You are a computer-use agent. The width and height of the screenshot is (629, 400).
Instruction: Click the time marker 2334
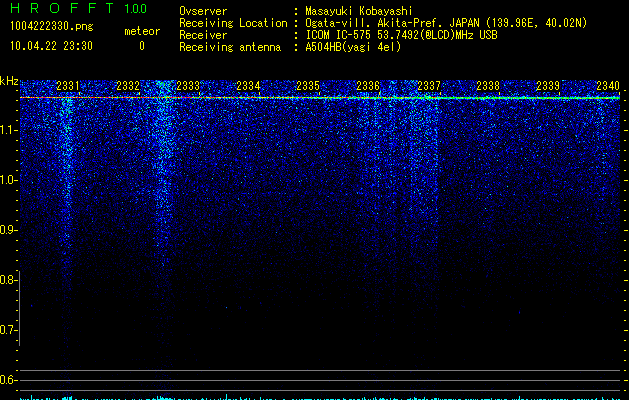pyautogui.click(x=248, y=86)
